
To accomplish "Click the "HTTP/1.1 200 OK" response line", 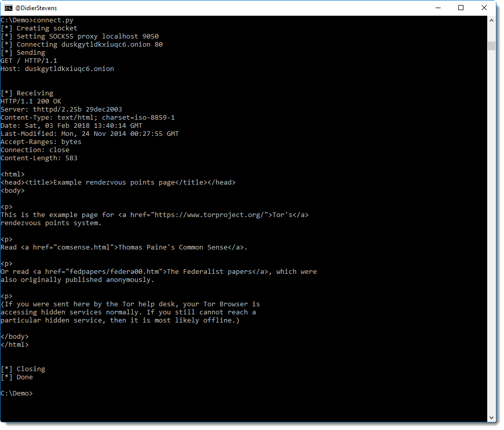I will click(x=31, y=101).
